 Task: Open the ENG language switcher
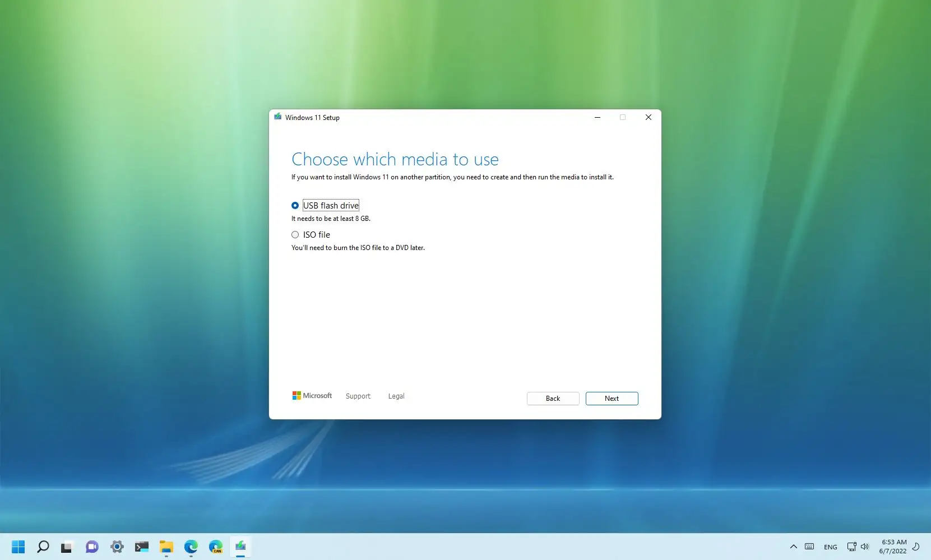[x=830, y=547]
